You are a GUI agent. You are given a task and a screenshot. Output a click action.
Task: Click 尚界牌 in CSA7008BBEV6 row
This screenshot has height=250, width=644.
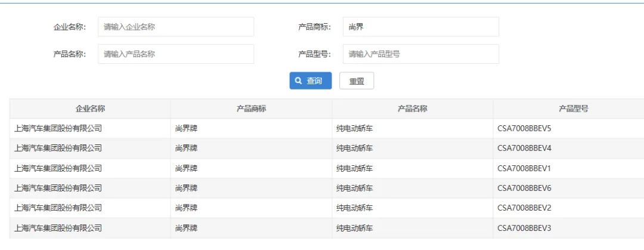pos(186,189)
